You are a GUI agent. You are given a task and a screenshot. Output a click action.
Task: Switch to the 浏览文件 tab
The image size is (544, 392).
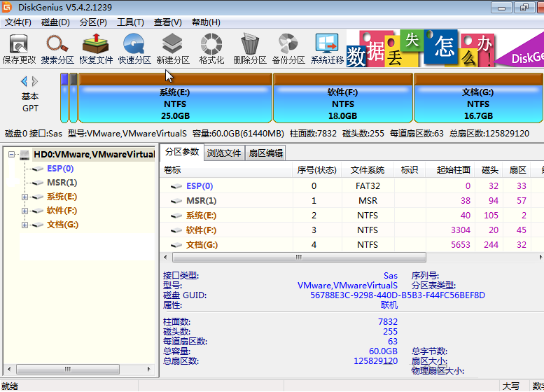coord(224,153)
